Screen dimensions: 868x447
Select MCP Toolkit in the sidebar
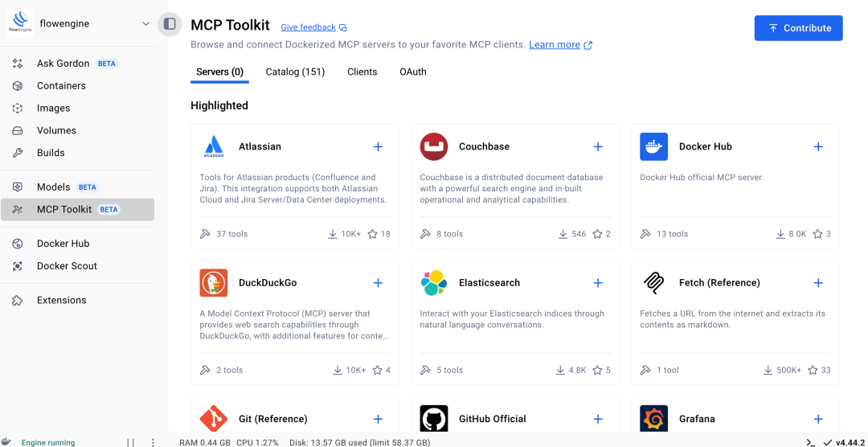(x=77, y=209)
